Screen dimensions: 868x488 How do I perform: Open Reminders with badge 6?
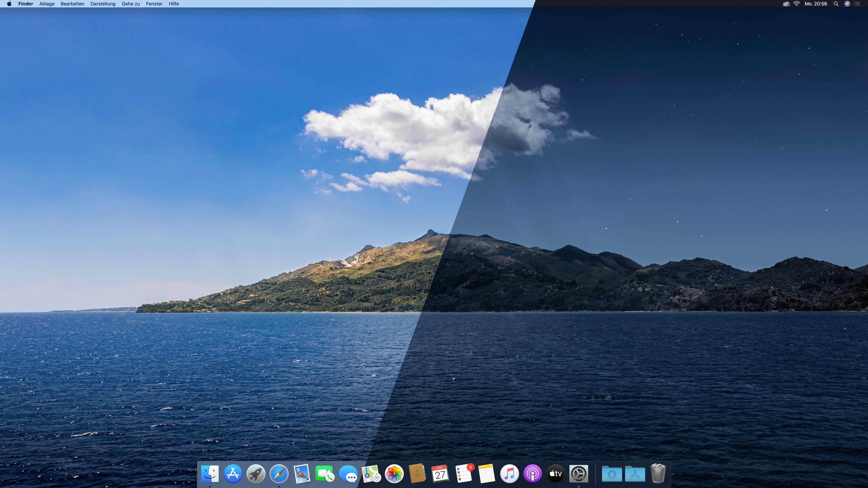click(x=464, y=473)
